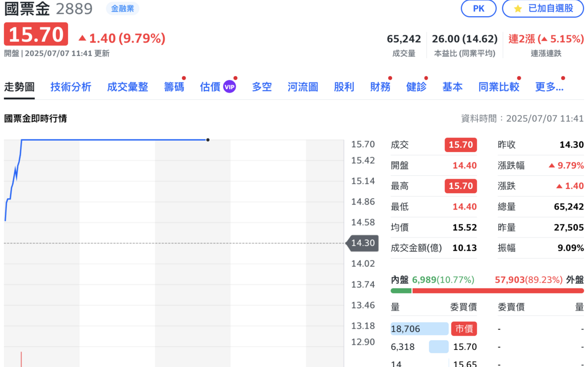Viewport: 588px width, 367px height.
Task: Click the 委買價 column header
Action: tap(463, 307)
